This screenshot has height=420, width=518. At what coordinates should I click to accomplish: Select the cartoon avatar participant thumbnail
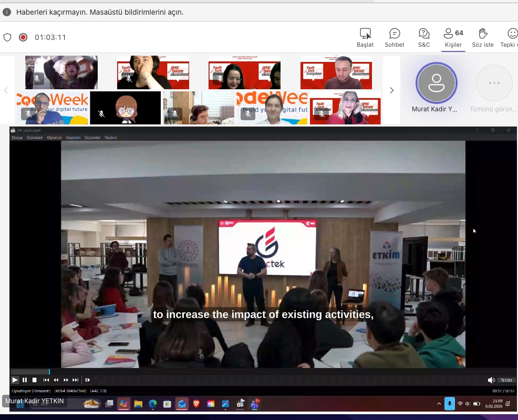coord(126,108)
